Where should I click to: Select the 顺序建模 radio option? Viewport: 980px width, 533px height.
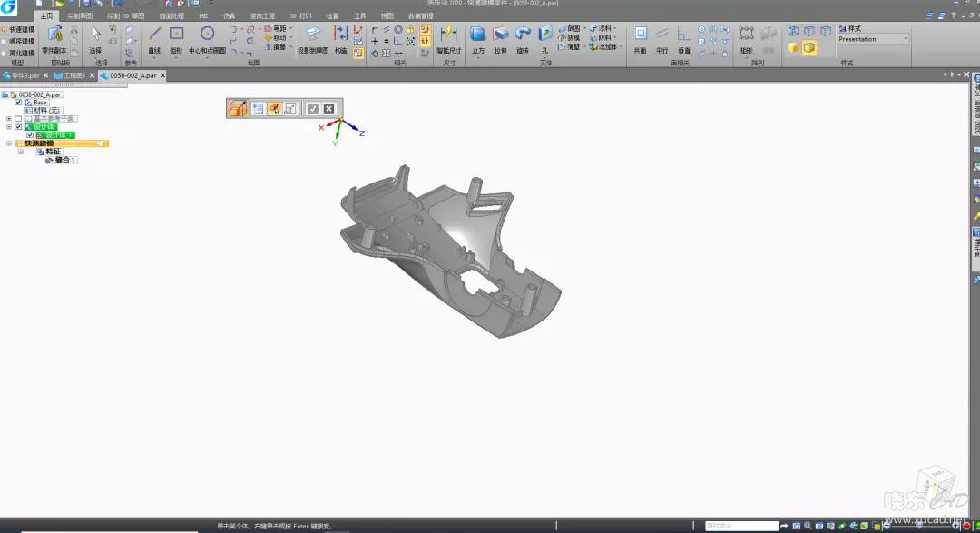[x=5, y=41]
